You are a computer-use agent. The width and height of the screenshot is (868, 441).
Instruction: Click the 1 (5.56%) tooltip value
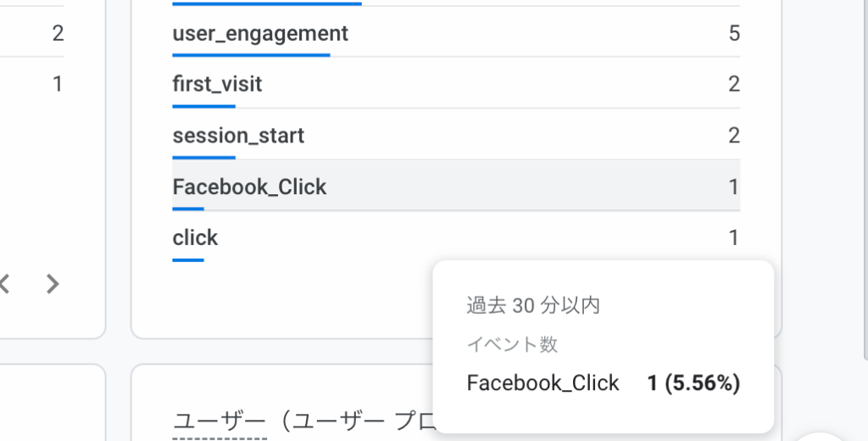[693, 382]
